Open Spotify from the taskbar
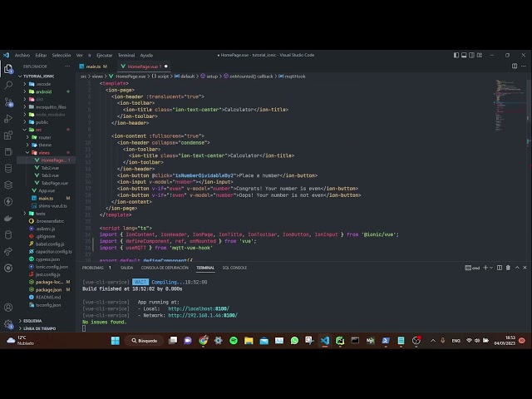Screen dimensions: 532x399 click(234, 340)
